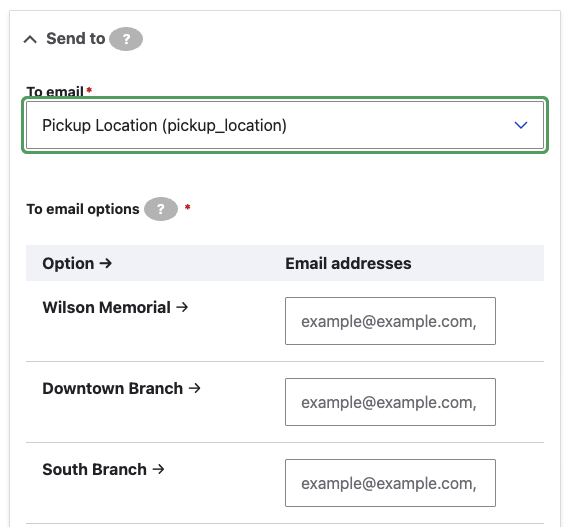Click the Downtown Branch email address field
The width and height of the screenshot is (577, 527).
pyautogui.click(x=390, y=402)
